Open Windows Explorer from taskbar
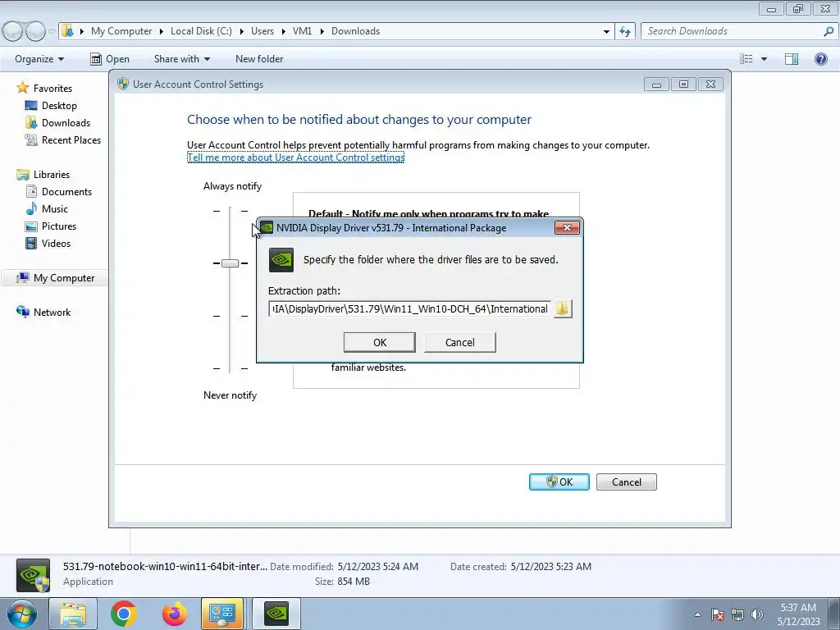The width and height of the screenshot is (840, 630). (73, 614)
